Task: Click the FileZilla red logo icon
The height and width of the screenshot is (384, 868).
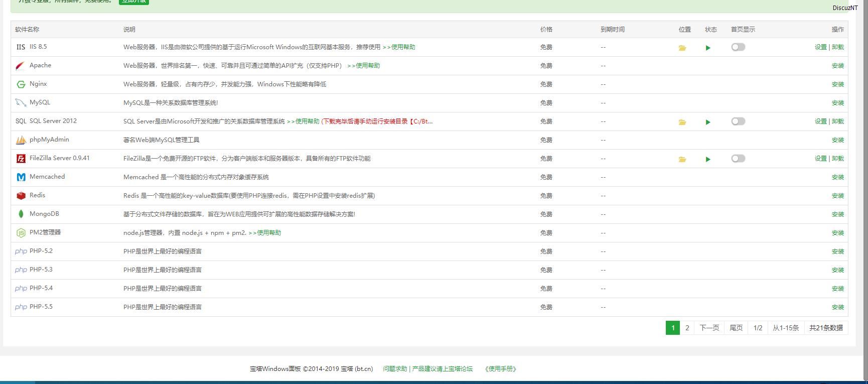Action: (x=21, y=159)
